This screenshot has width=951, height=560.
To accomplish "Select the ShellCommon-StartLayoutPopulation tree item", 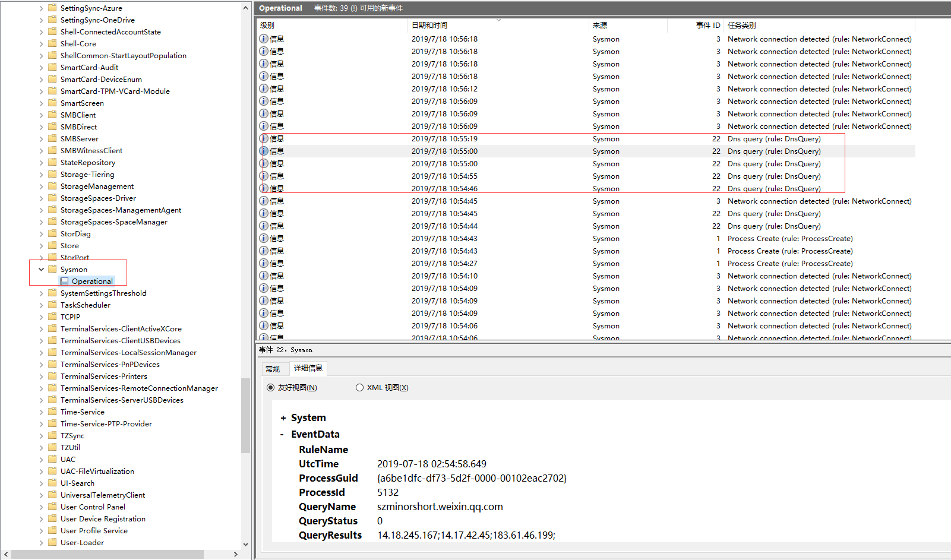I will [x=124, y=55].
